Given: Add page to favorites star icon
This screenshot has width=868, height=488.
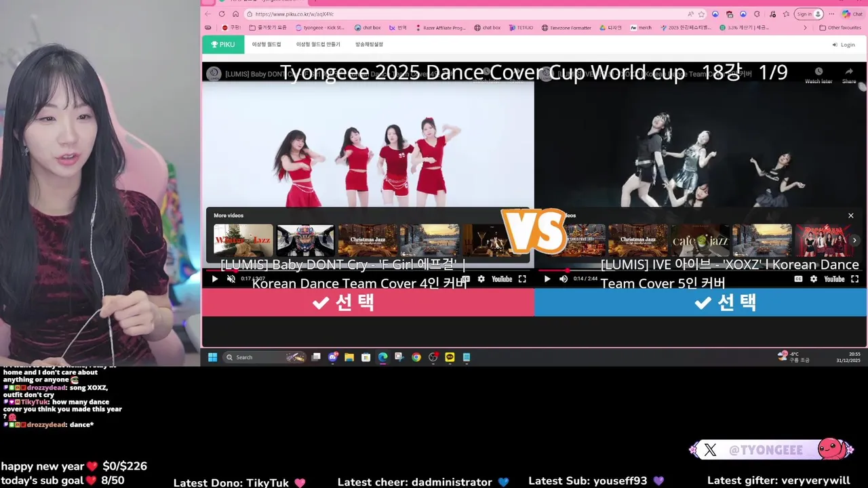Looking at the screenshot, I should click(x=702, y=14).
